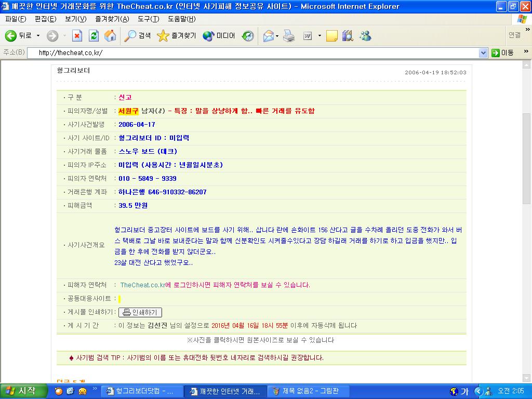Click the scrollbar up arrow

tap(527, 64)
